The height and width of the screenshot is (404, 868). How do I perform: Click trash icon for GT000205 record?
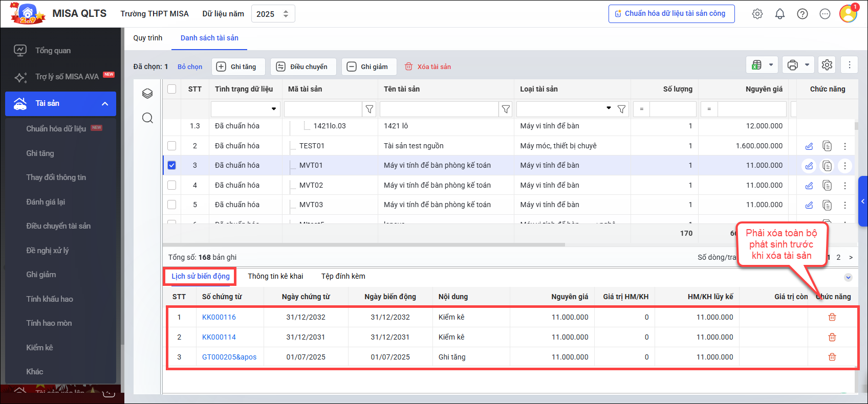tap(832, 357)
